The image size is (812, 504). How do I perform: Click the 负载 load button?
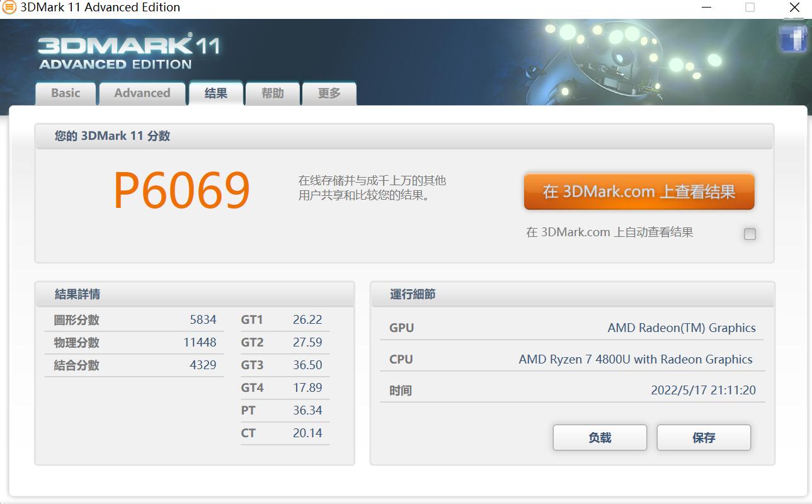600,438
